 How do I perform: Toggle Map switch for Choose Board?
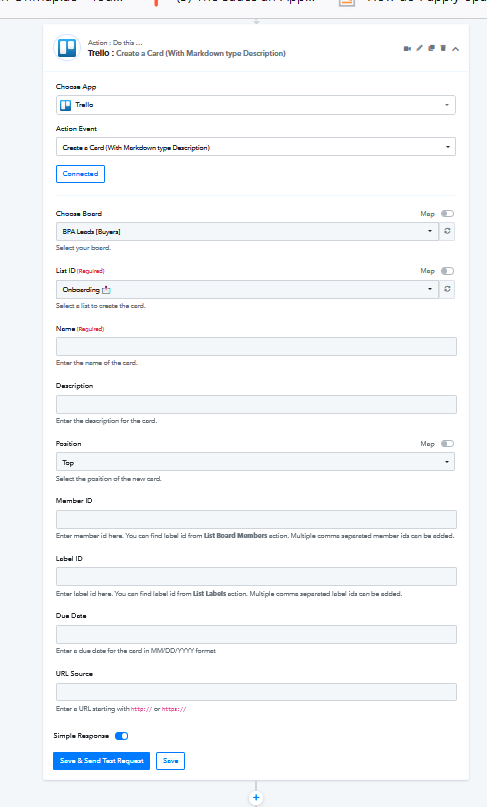(x=447, y=214)
